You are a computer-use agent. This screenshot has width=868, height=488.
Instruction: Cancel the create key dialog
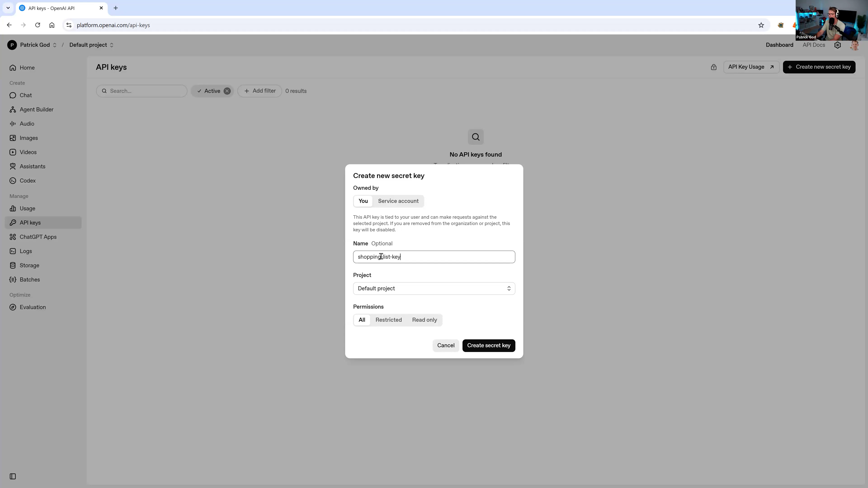pyautogui.click(x=446, y=345)
